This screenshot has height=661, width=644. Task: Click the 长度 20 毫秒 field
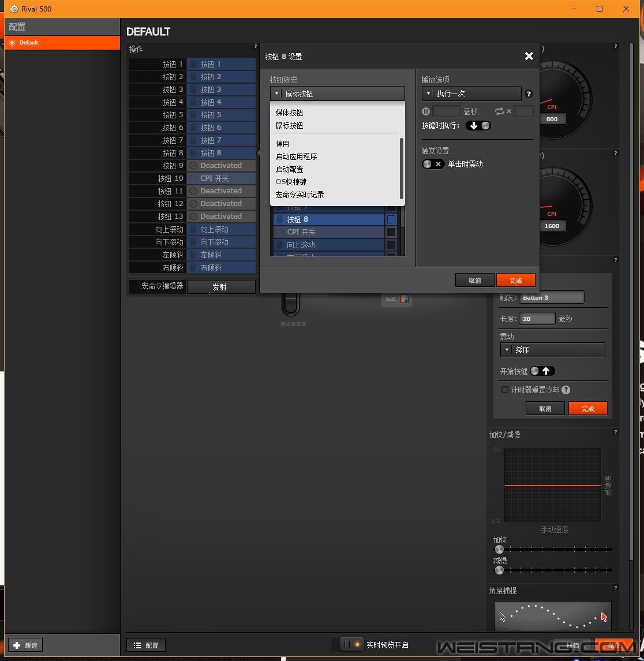[x=537, y=319]
